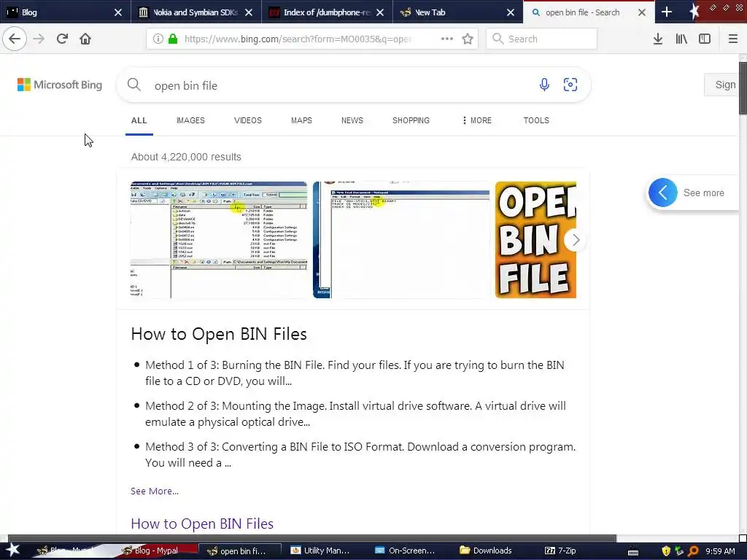Open Utility Manager taskbar item
This screenshot has height=560, width=747.
tap(320, 551)
